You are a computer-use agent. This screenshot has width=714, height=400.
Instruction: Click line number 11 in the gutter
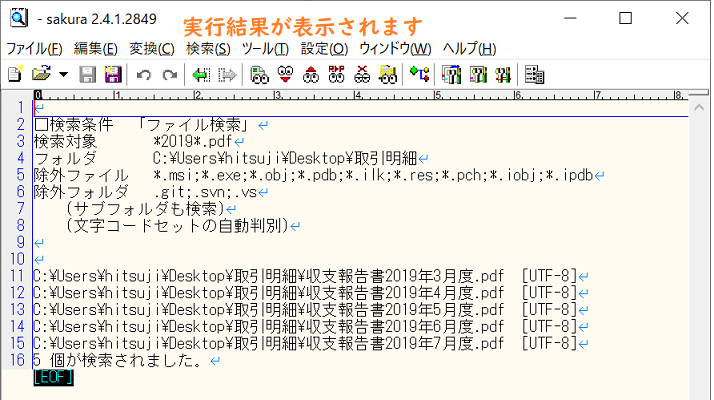click(x=17, y=276)
